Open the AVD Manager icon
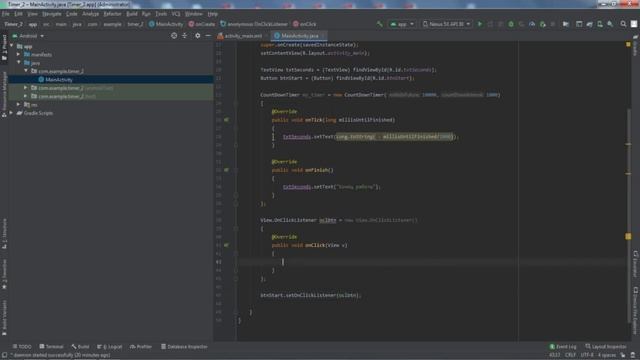Viewport: 640px width, 360px height. 600,24
